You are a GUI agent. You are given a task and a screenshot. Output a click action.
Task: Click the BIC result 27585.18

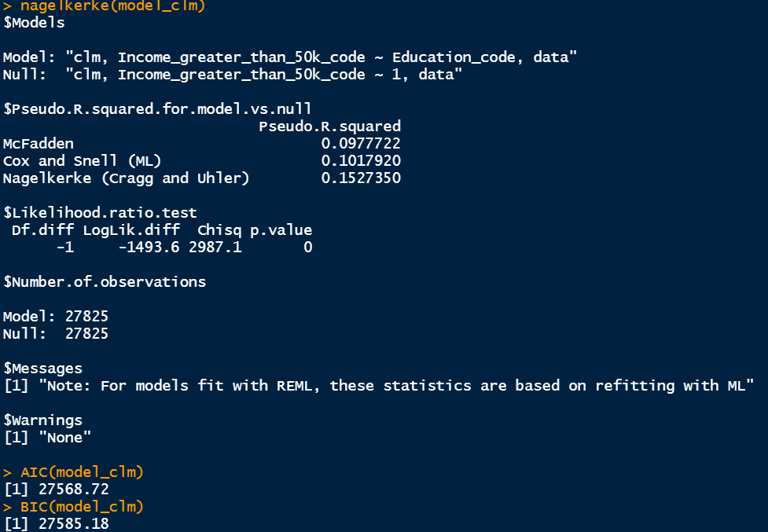73,524
